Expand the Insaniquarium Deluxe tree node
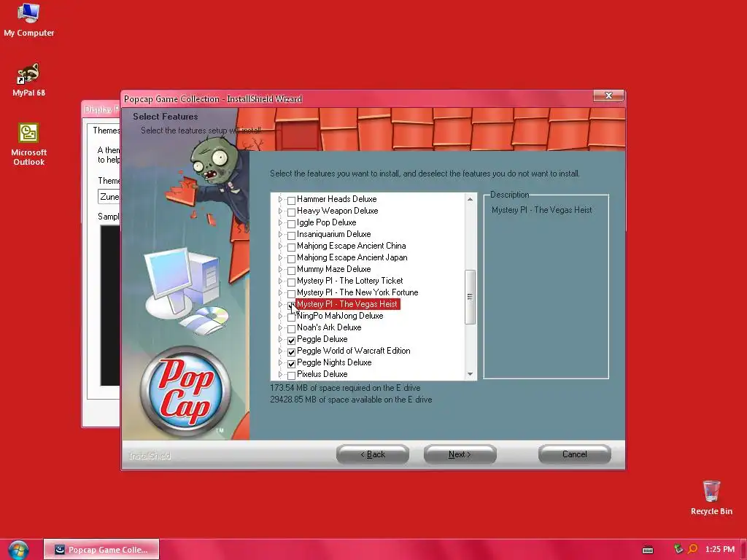 tap(280, 234)
